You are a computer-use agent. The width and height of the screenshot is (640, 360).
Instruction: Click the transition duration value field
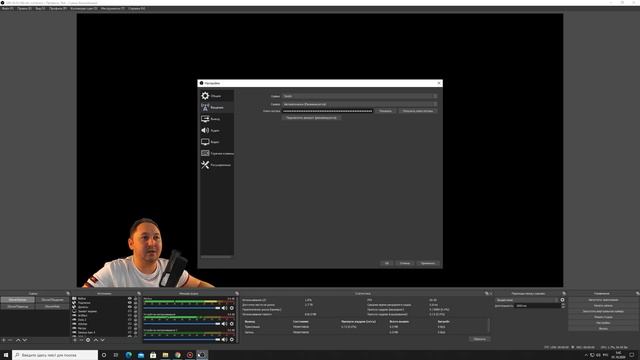(x=537, y=306)
